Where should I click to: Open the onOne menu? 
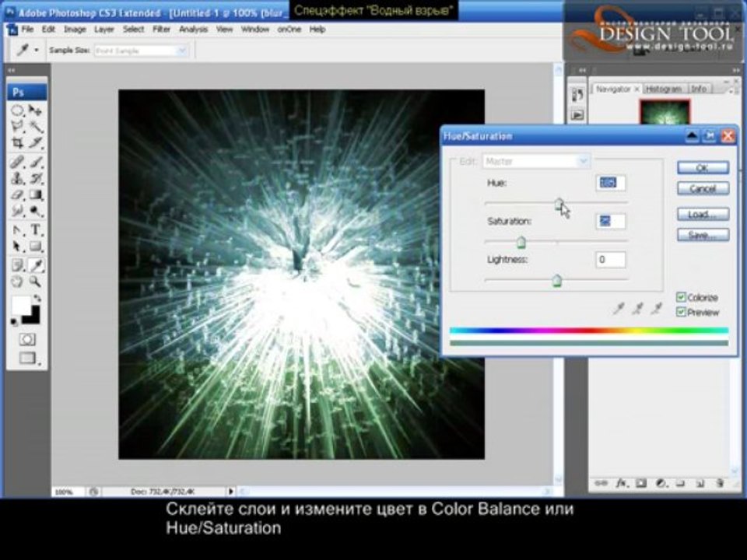289,29
